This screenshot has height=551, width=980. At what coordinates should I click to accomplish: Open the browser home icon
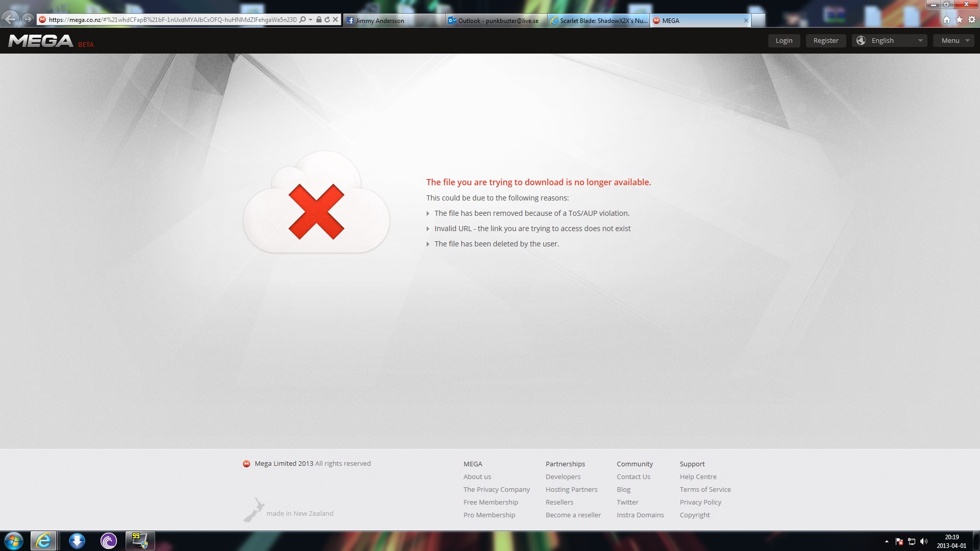[x=947, y=20]
